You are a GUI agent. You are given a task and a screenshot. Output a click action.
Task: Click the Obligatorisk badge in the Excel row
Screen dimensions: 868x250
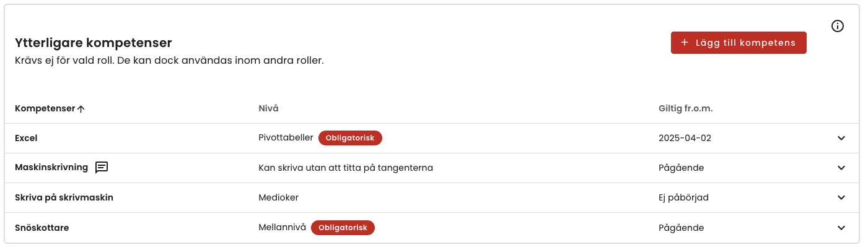tap(350, 138)
